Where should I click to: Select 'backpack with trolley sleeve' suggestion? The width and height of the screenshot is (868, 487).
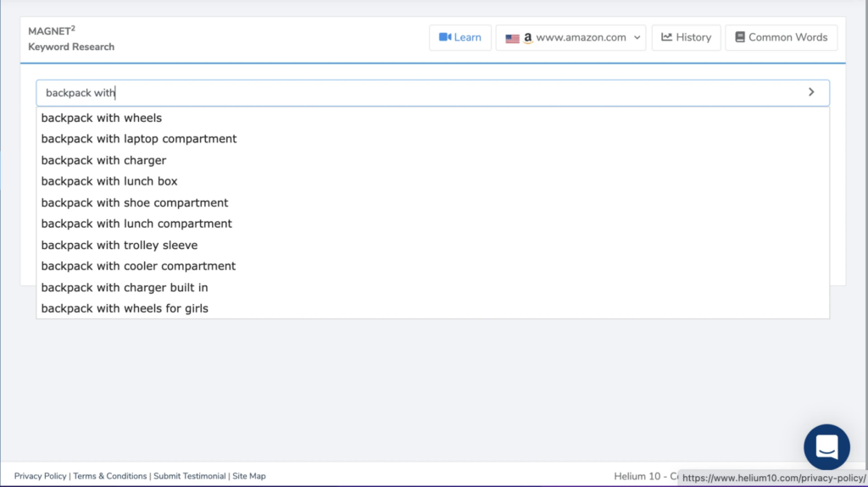tap(120, 245)
